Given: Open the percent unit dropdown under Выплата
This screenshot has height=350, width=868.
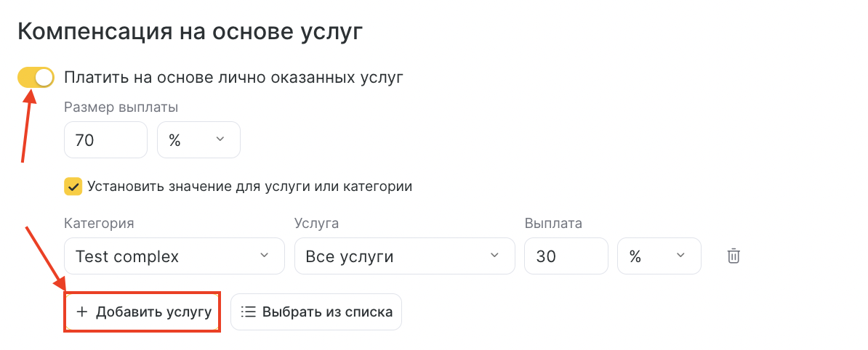Looking at the screenshot, I should pos(659,256).
